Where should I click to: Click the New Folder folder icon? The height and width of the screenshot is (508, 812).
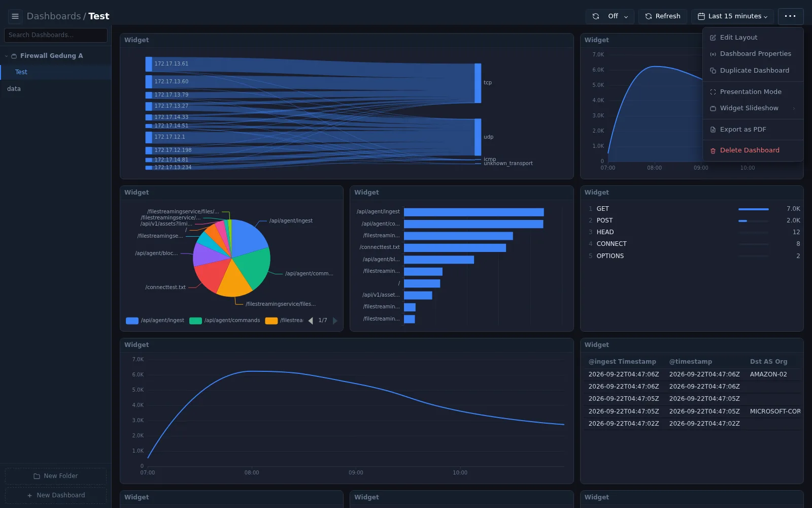click(37, 476)
